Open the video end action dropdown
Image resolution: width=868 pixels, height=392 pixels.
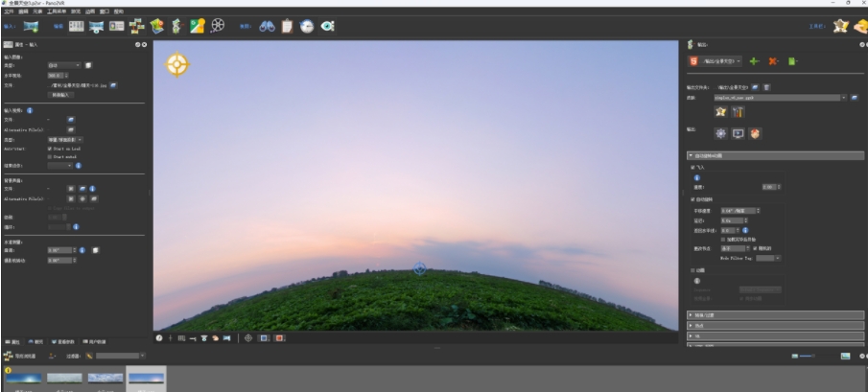click(x=59, y=165)
